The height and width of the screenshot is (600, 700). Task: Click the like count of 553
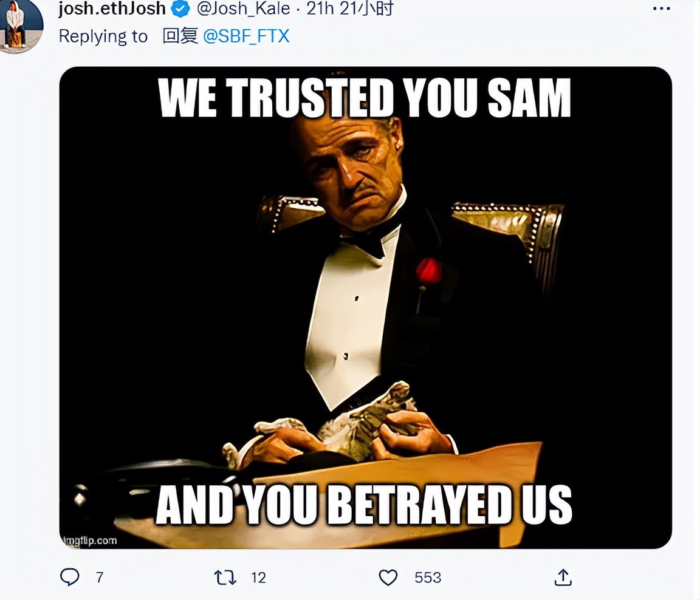[x=428, y=577]
